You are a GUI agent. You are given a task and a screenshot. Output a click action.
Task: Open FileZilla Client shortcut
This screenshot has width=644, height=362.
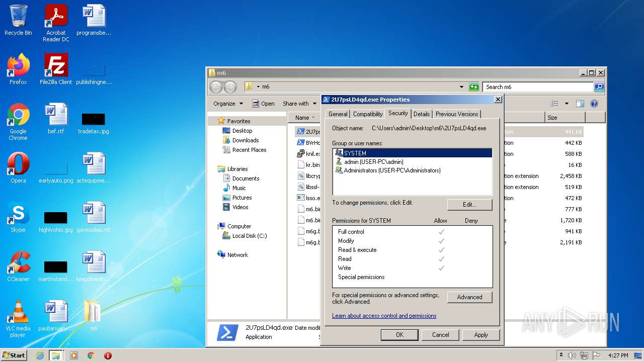click(x=56, y=69)
